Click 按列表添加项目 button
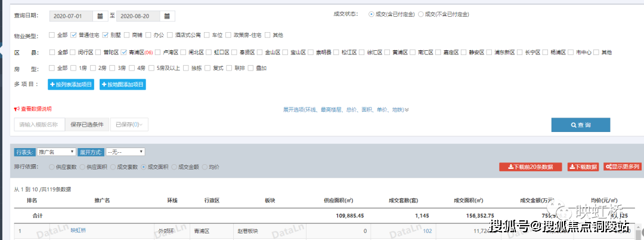 (71, 85)
